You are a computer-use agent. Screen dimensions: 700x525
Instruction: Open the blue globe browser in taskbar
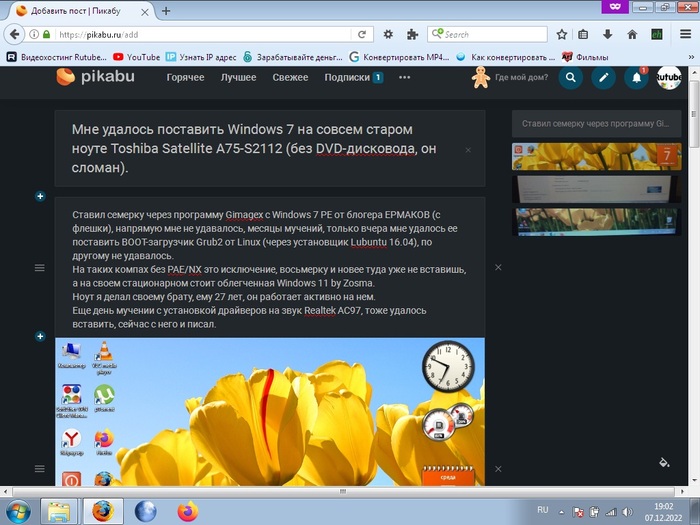pyautogui.click(x=146, y=511)
